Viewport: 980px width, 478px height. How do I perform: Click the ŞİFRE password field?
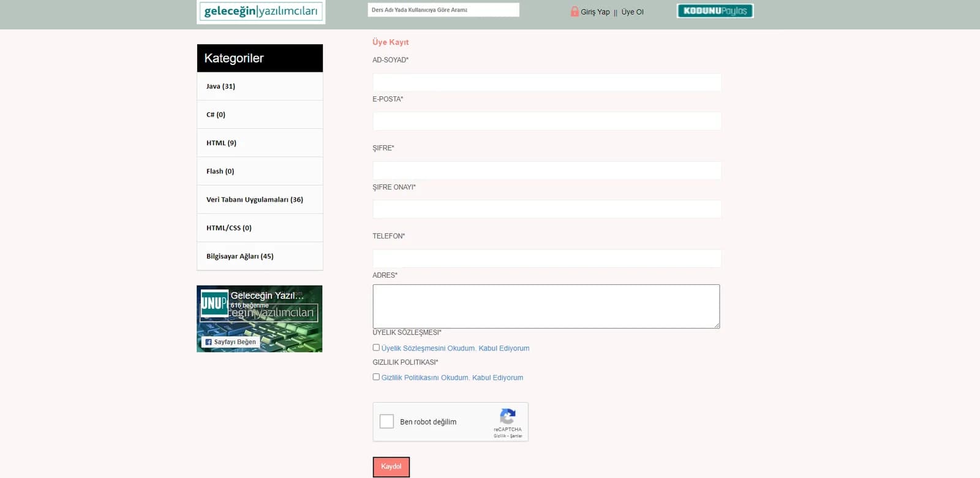click(547, 170)
